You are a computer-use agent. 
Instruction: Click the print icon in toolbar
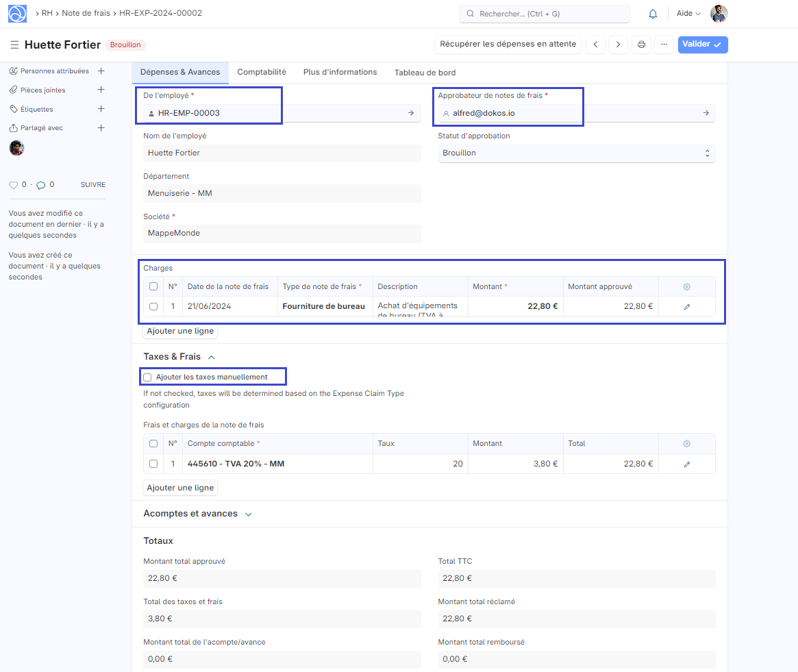tap(641, 45)
